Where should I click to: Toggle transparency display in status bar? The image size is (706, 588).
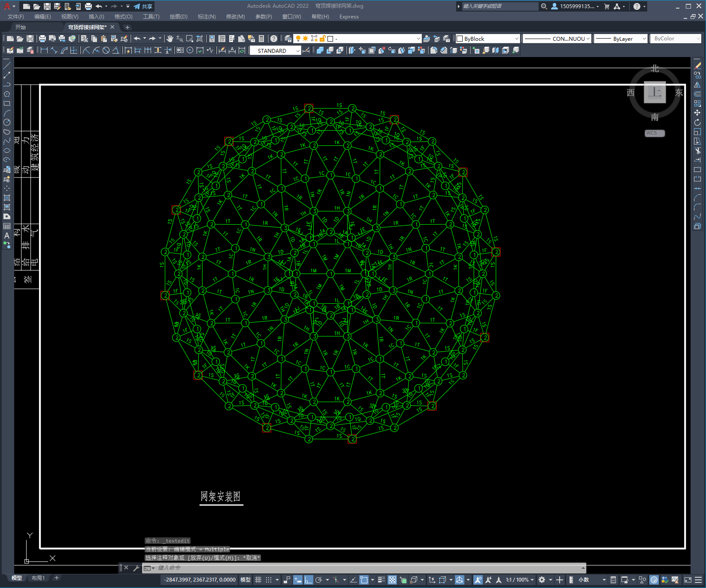(x=392, y=580)
